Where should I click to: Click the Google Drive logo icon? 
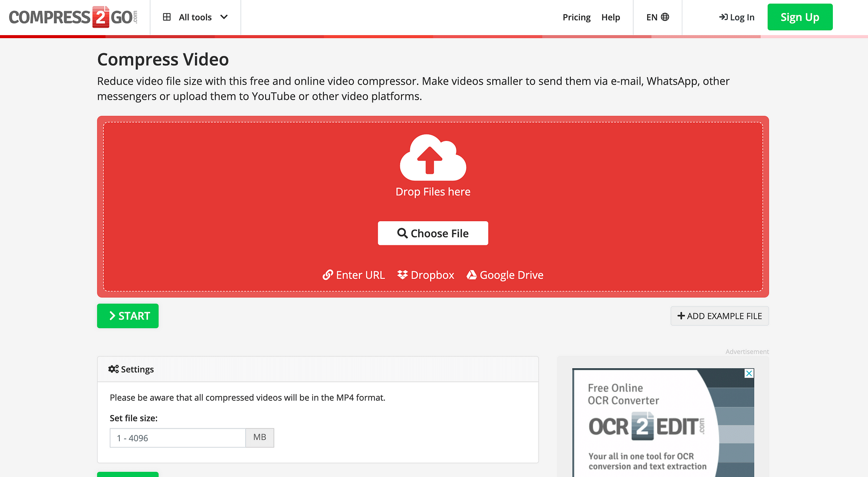tap(472, 275)
